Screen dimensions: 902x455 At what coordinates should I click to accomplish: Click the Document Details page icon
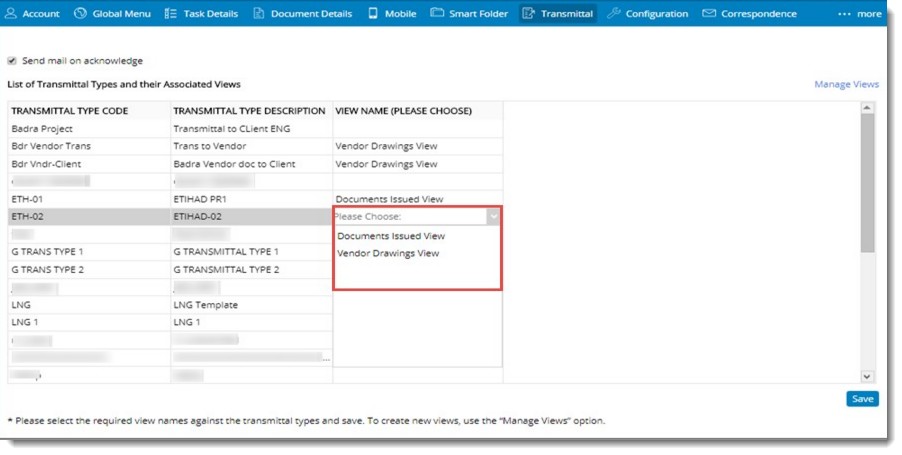point(258,13)
